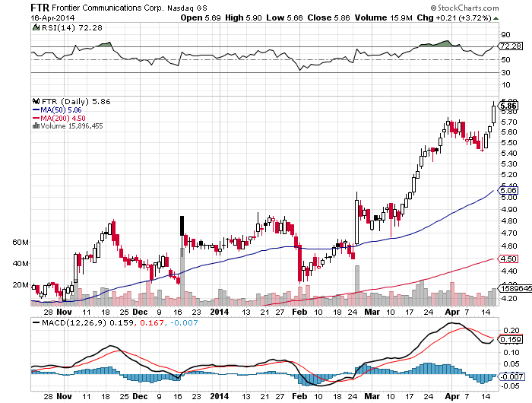Click the Open 5.69 value
This screenshot has width=532, height=403.
(201, 17)
